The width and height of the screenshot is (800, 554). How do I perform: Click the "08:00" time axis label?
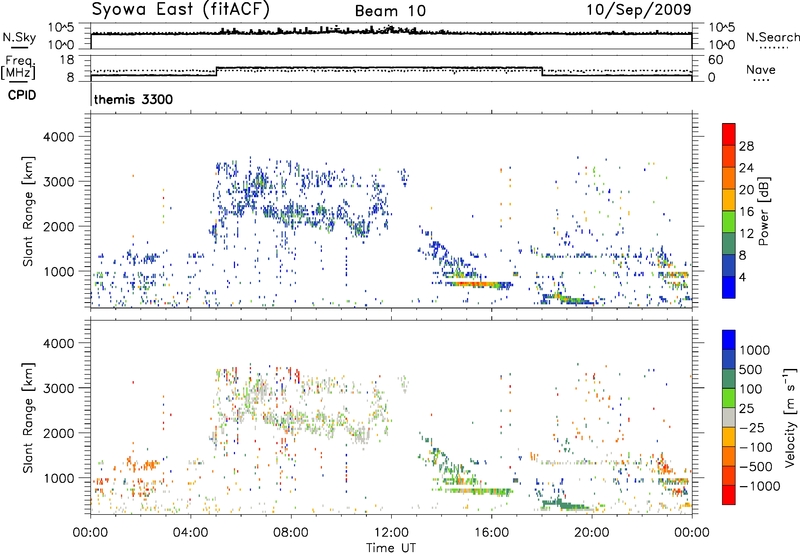tap(291, 532)
